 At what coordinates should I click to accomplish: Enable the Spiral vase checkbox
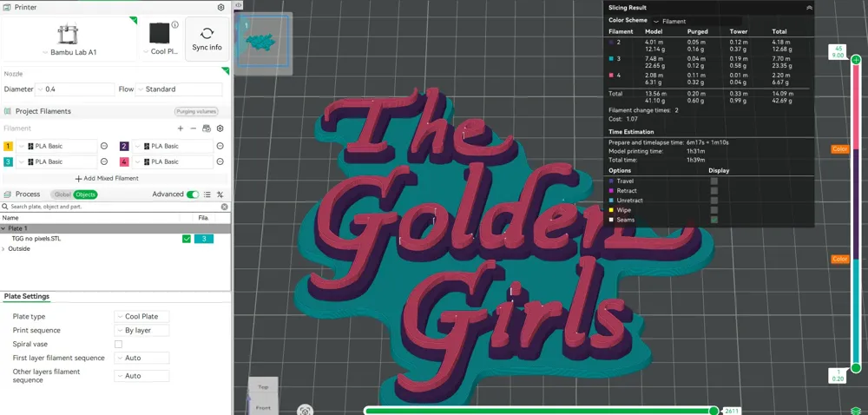coord(118,344)
